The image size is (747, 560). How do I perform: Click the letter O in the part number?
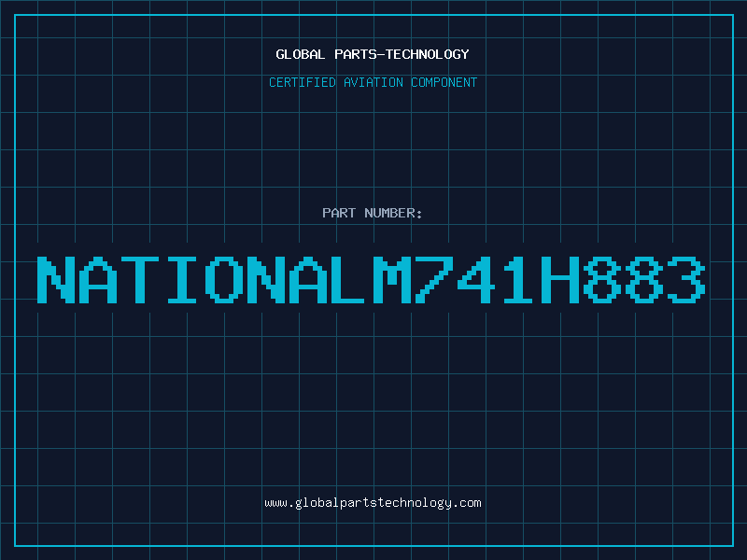click(x=224, y=280)
